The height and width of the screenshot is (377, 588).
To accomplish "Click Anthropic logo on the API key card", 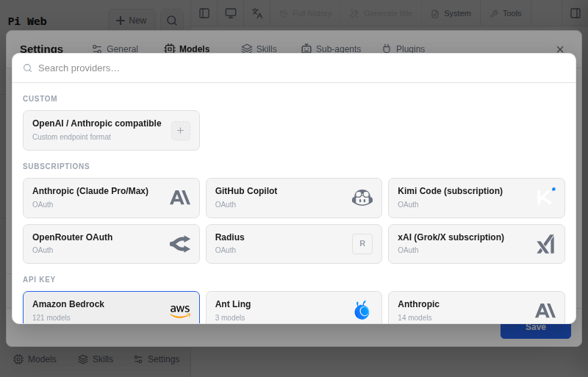I will pyautogui.click(x=545, y=311).
